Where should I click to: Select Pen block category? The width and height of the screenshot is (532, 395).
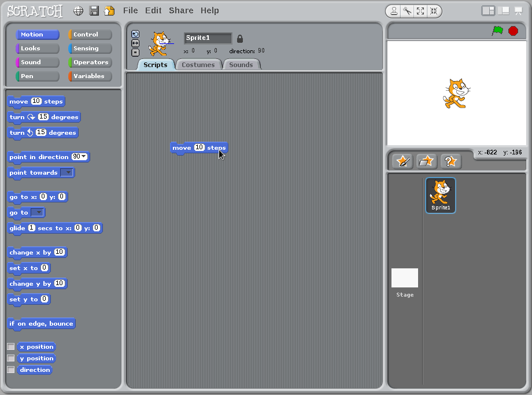38,76
